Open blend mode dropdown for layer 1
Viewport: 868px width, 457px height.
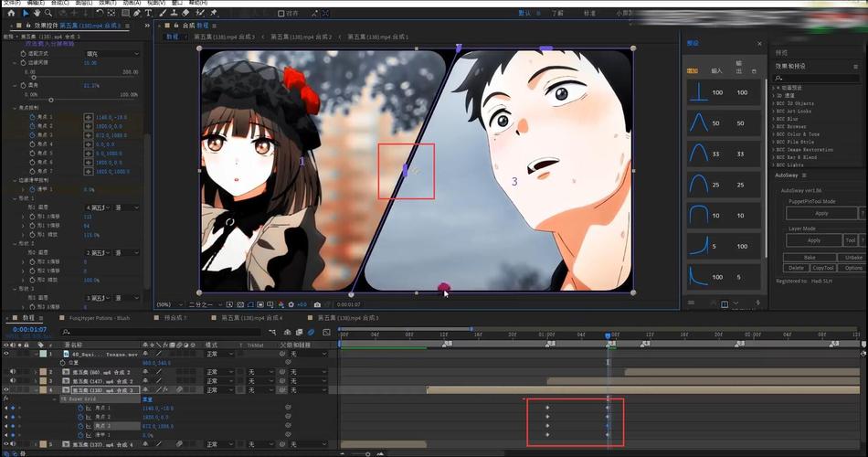220,354
